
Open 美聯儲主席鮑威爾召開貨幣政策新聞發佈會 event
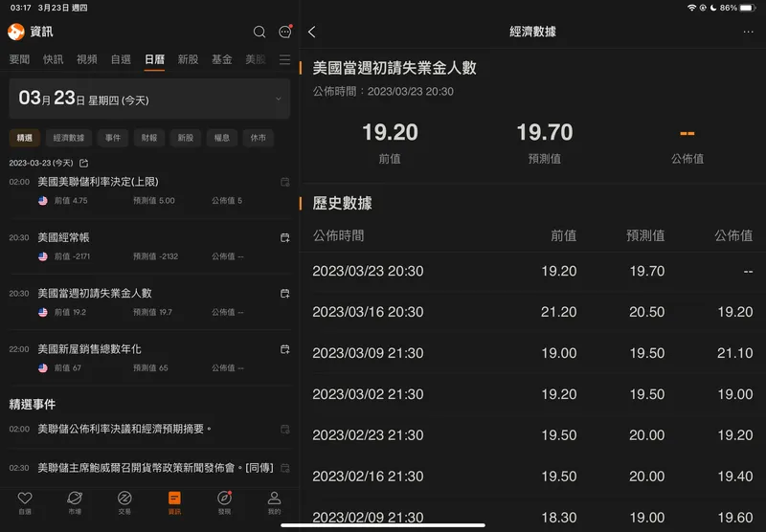[149, 468]
